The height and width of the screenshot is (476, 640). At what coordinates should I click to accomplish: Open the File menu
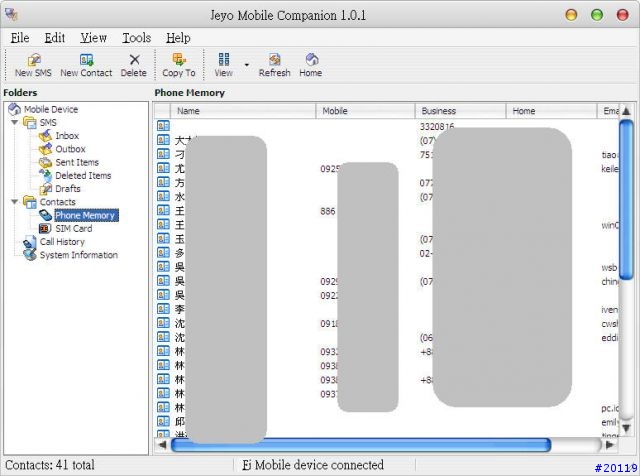20,38
